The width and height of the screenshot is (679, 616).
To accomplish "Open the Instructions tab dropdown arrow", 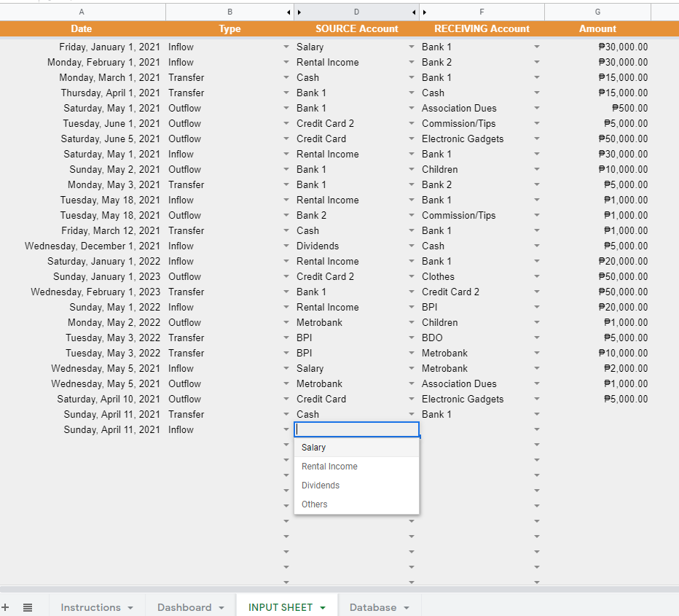I will point(130,607).
